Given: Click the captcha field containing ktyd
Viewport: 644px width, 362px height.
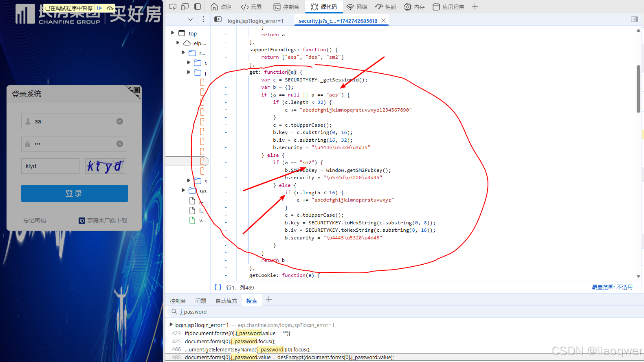Looking at the screenshot, I should (x=50, y=166).
